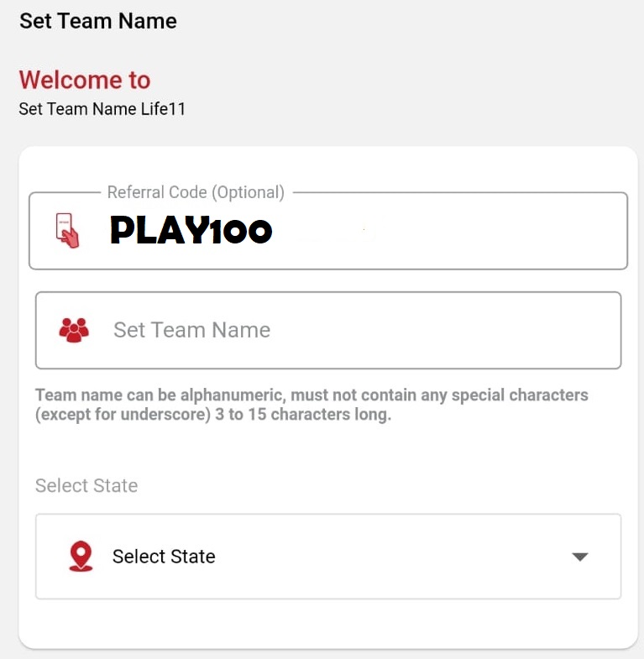Focus the Set Team Name input field
This screenshot has width=644, height=659.
[x=328, y=331]
